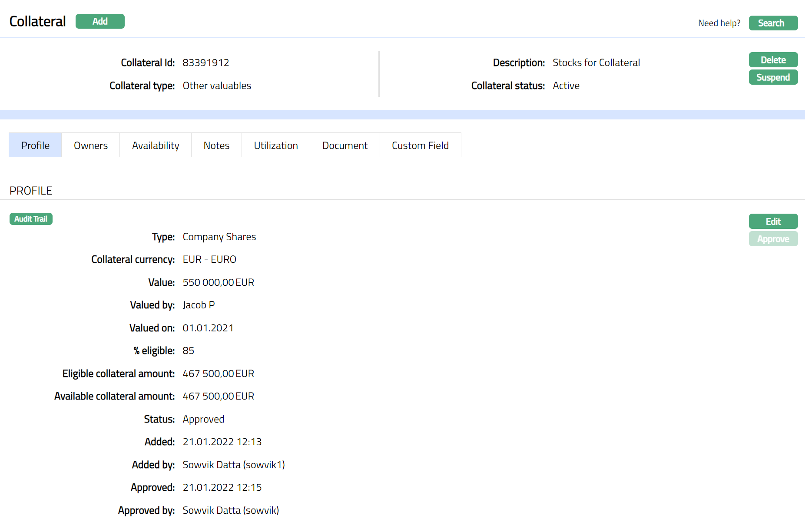Click the Value amount 550 000,00 EUR
This screenshot has width=805, height=532.
(x=218, y=282)
